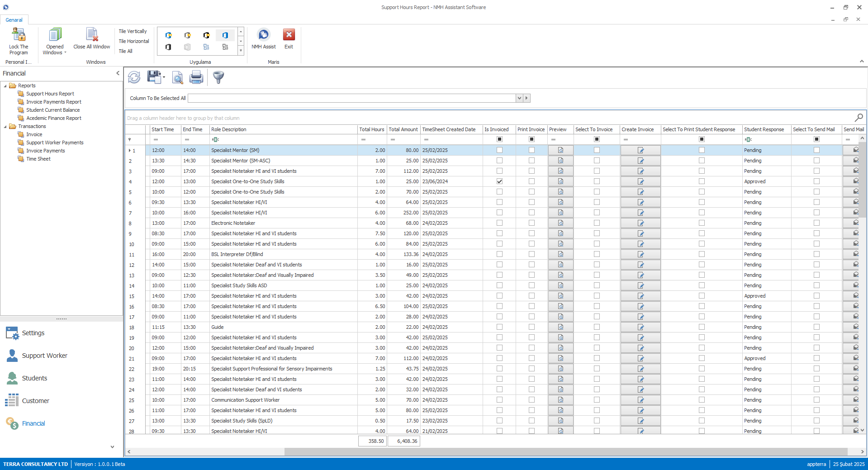This screenshot has width=868, height=470.
Task: Collapse the Reports tree node
Action: [5, 86]
